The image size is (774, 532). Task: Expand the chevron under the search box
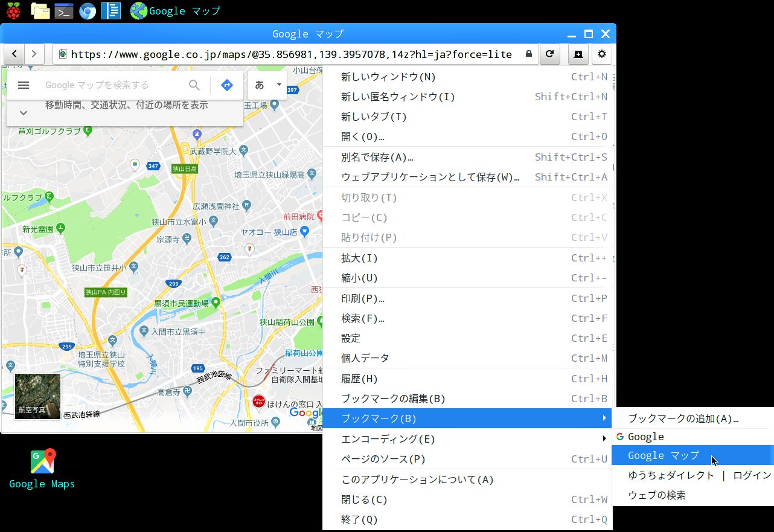[24, 113]
